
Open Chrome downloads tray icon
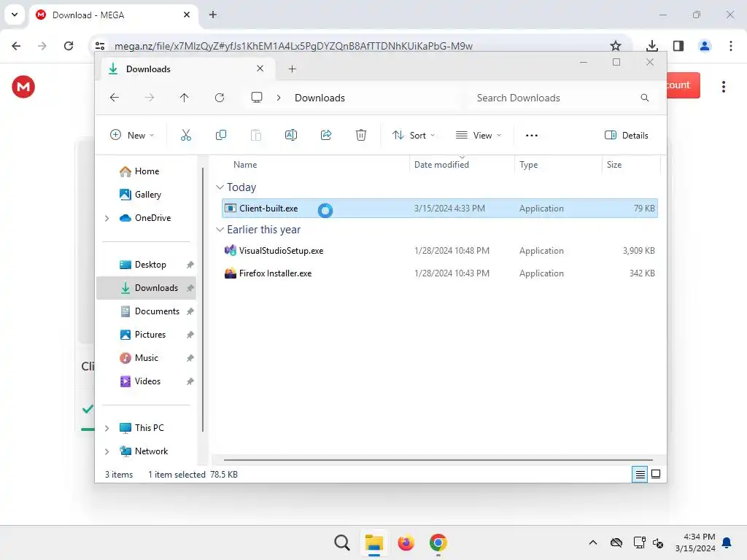point(652,46)
